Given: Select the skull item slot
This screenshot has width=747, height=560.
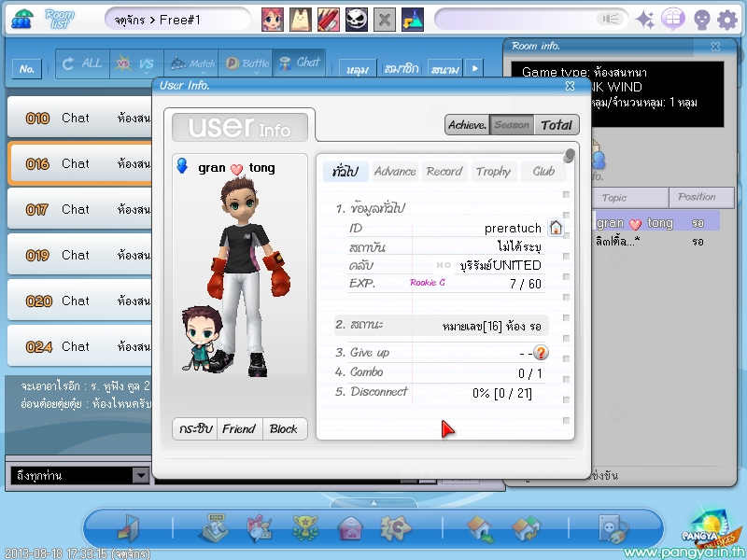Looking at the screenshot, I should (357, 20).
